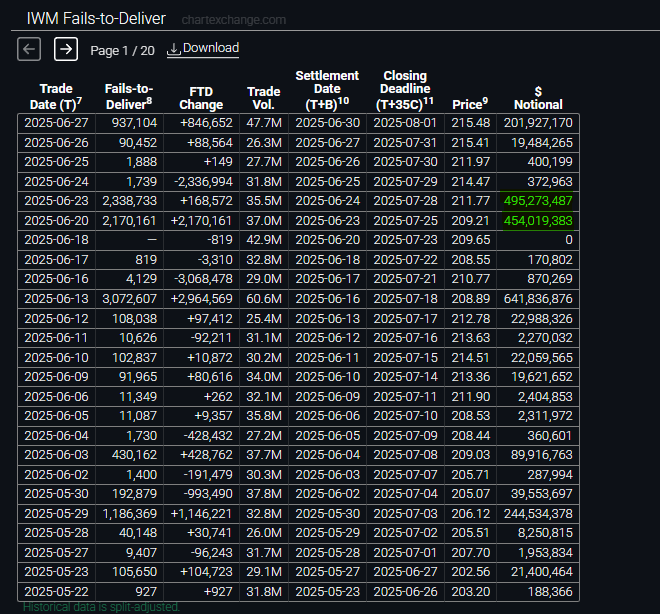This screenshot has width=660, height=614.
Task: Go to the next page with right arrow
Action: click(66, 49)
